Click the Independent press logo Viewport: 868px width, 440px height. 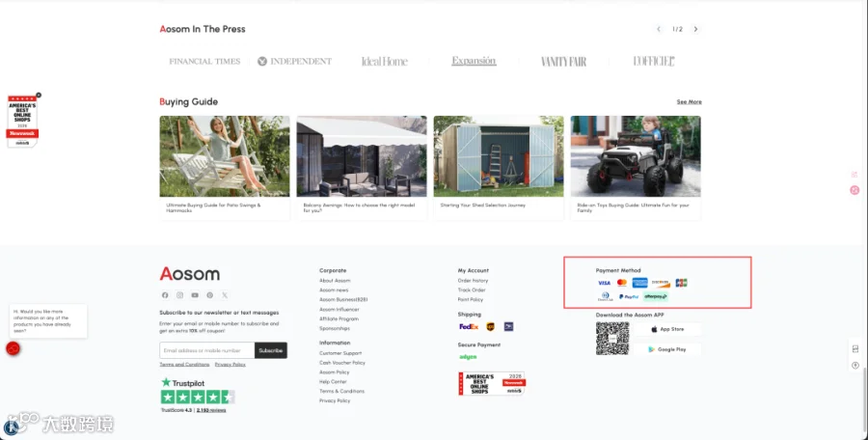[x=294, y=62]
